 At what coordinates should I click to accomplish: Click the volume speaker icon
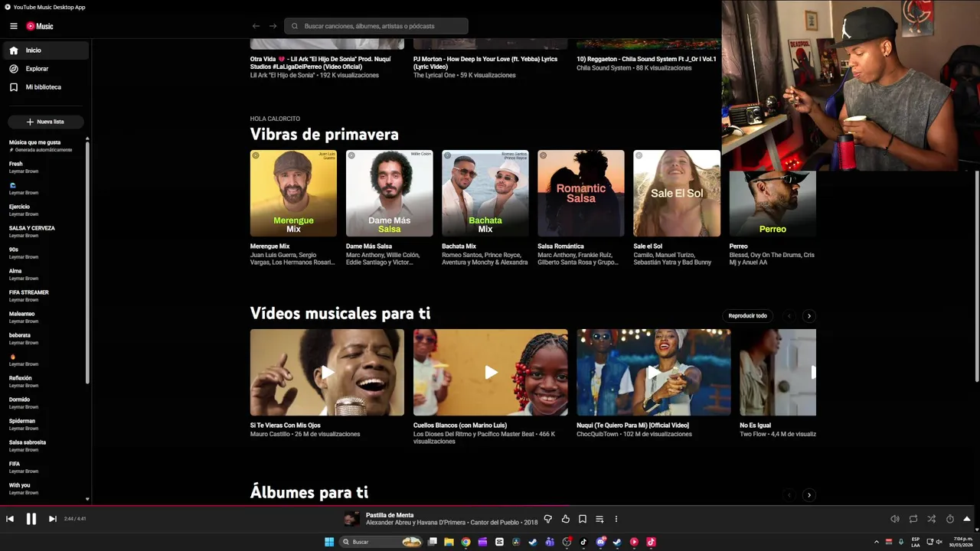coord(895,519)
